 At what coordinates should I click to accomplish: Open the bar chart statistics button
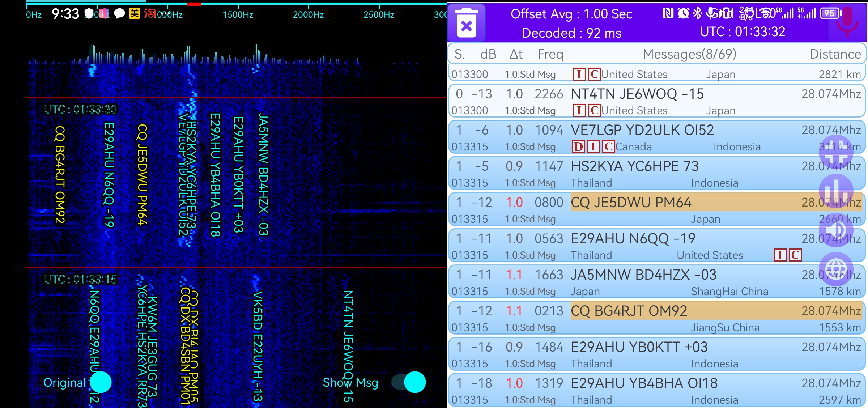coord(836,191)
